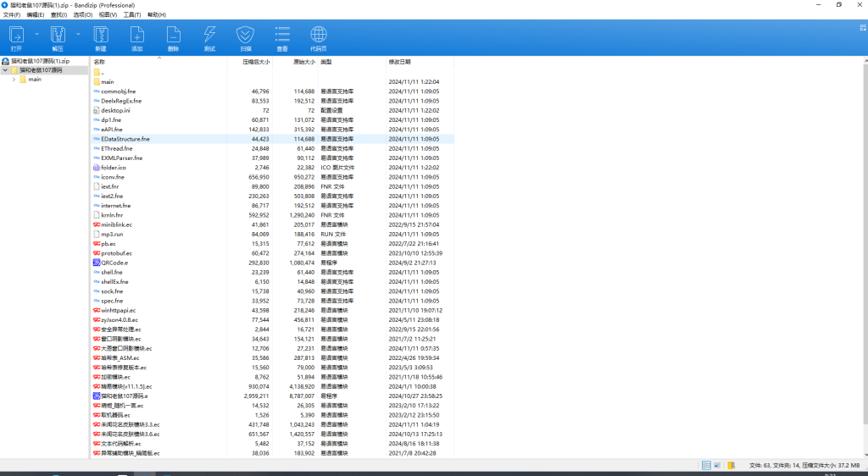Screen dimensions: 868x476
Task: Open the 帮助(H) menu
Action: tap(157, 15)
